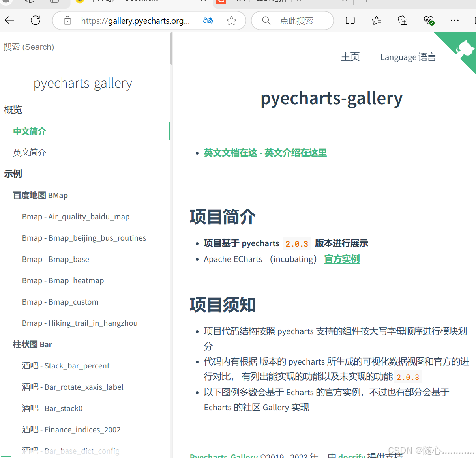
Task: Open the 主页 nav item
Action: pyautogui.click(x=350, y=57)
